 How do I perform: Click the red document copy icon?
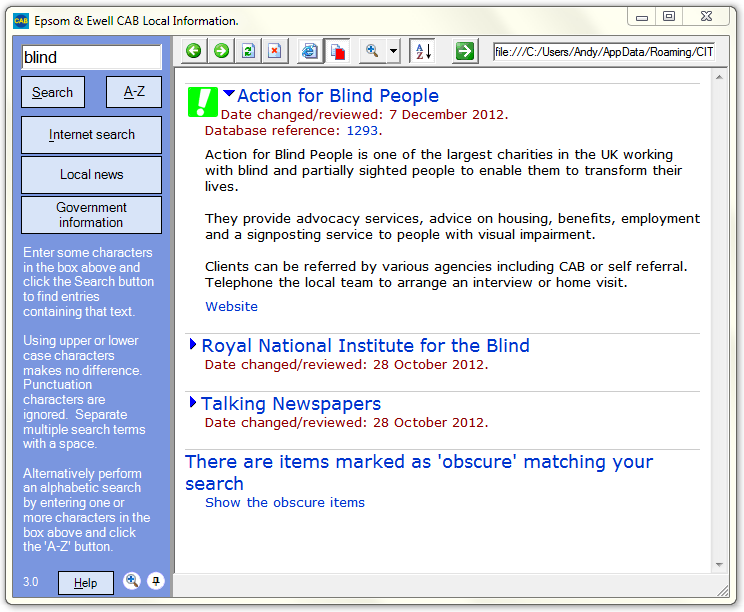pos(338,51)
